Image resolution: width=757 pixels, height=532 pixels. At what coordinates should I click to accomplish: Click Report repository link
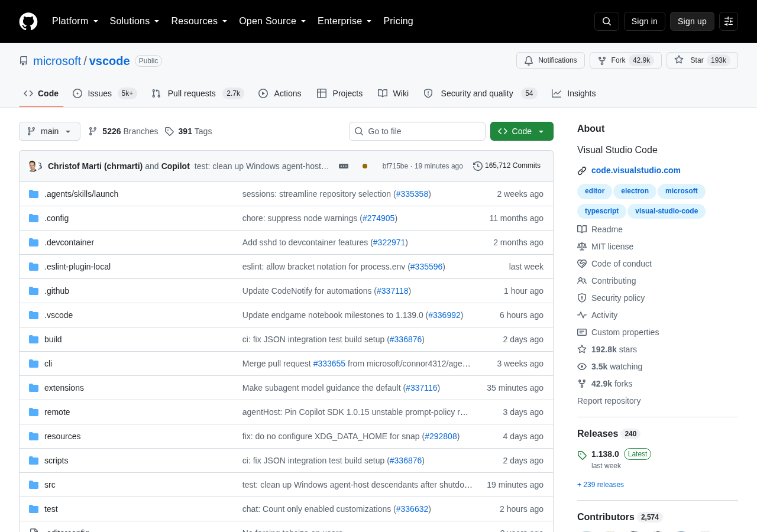tap(609, 401)
